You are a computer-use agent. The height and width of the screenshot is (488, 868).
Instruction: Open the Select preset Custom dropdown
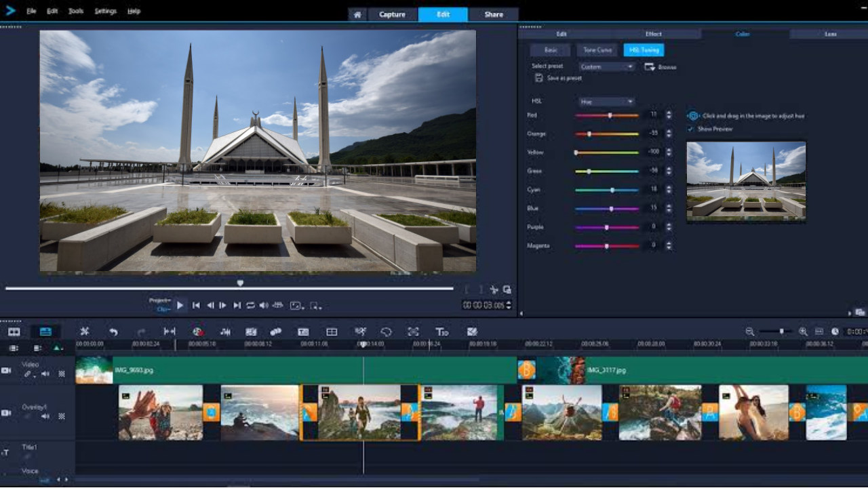coord(607,66)
